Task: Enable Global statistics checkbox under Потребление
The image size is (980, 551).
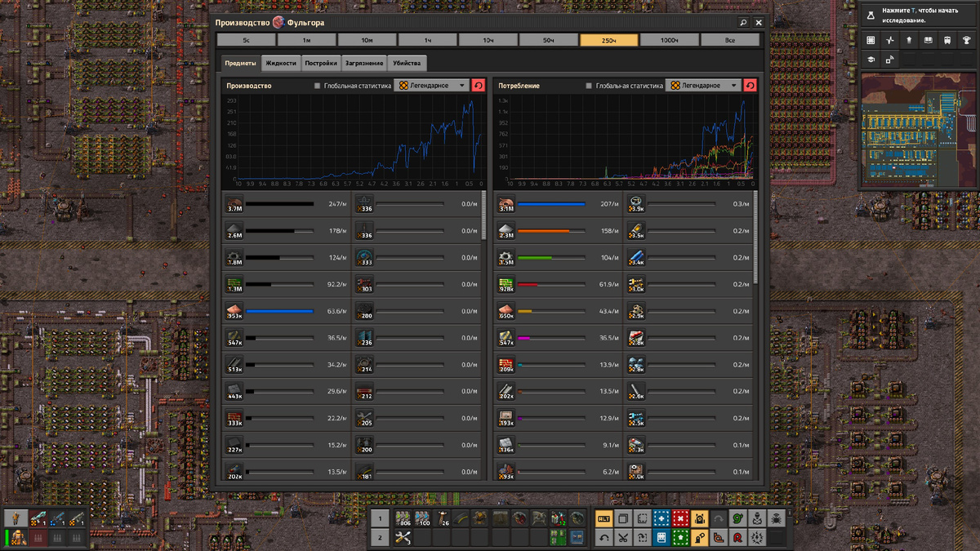Action: [x=589, y=86]
